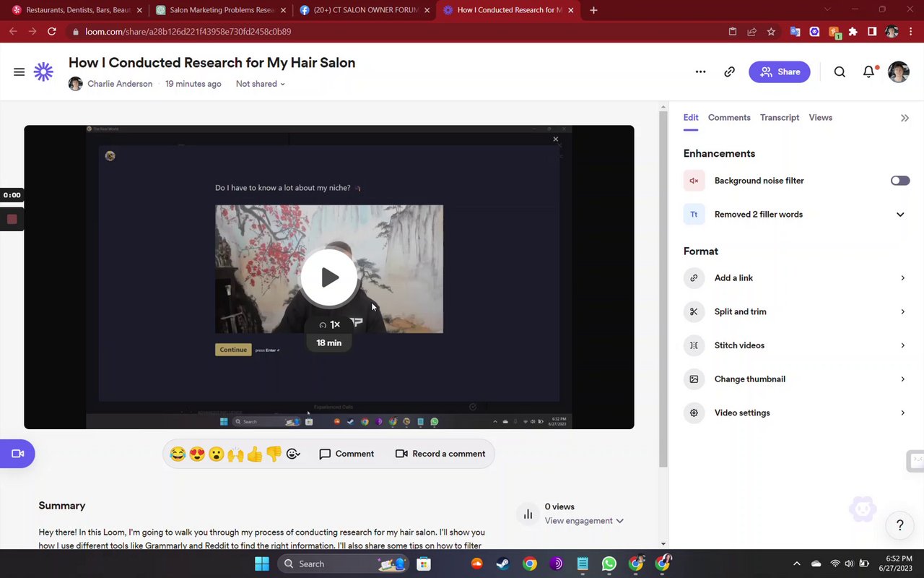Viewport: 924px width, 578px height.
Task: Open Chrome three-dot menu
Action: coord(912,32)
